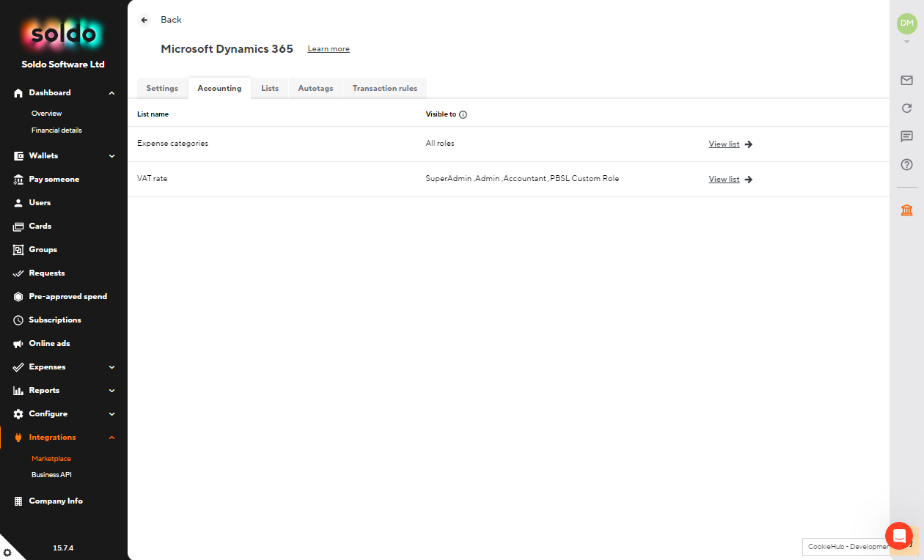Open the Intercom chat bubble launcher
924x560 pixels.
899,536
